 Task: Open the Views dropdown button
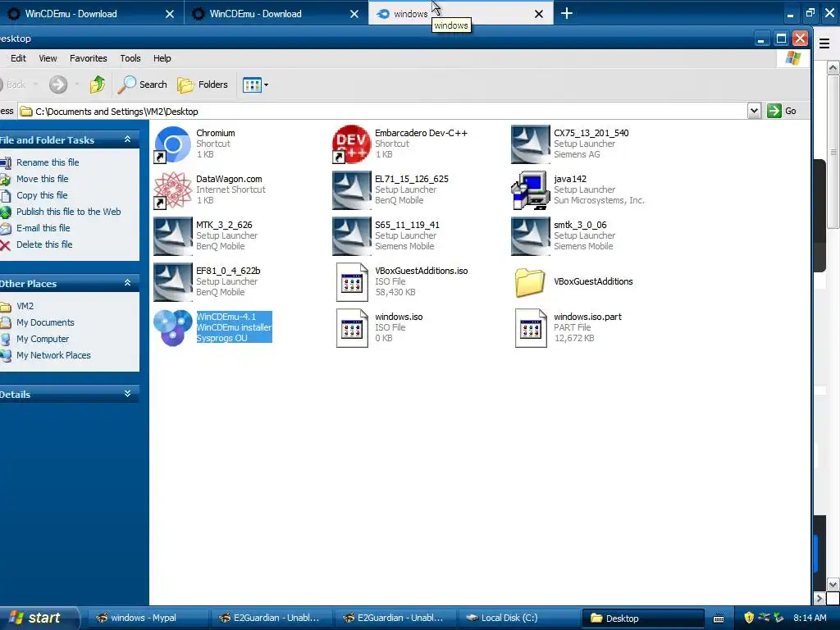coord(255,84)
